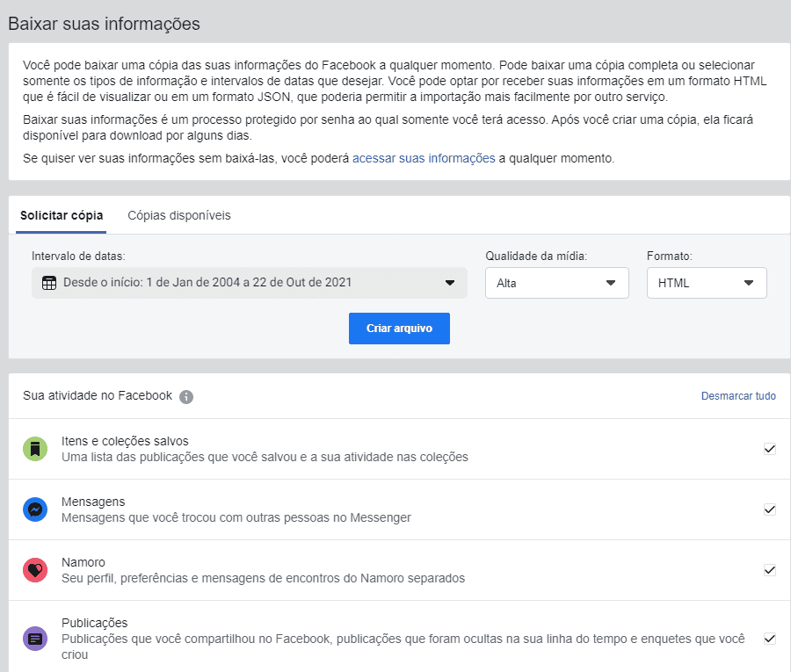This screenshot has width=791, height=672.
Task: Click the Itens e coleções salvos title
Action: point(125,441)
